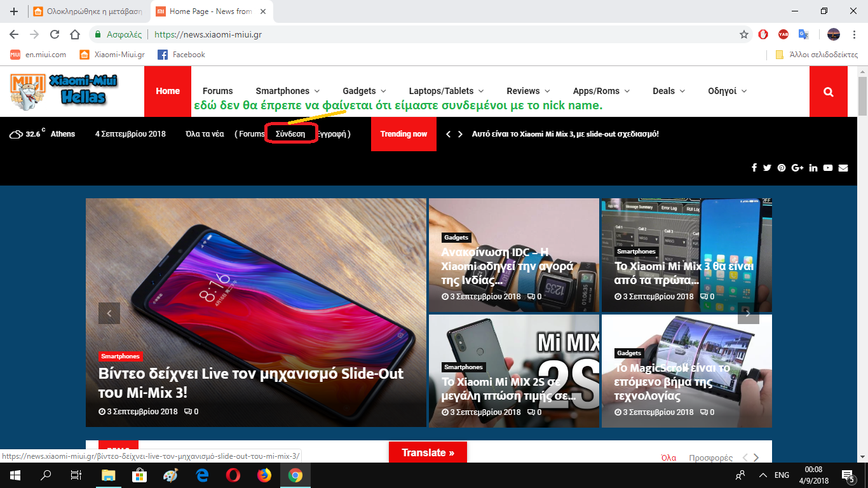Open the Reviews dropdown menu

528,91
